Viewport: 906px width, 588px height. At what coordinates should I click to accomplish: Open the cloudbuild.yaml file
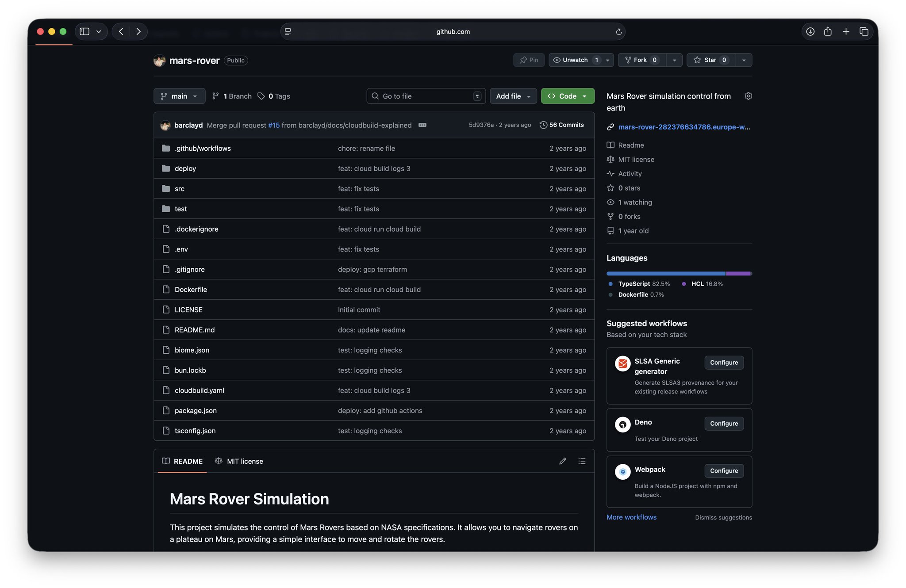coord(200,391)
